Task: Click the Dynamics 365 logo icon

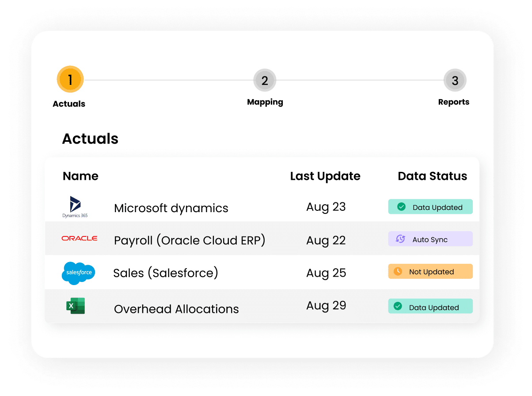Action: (x=75, y=207)
